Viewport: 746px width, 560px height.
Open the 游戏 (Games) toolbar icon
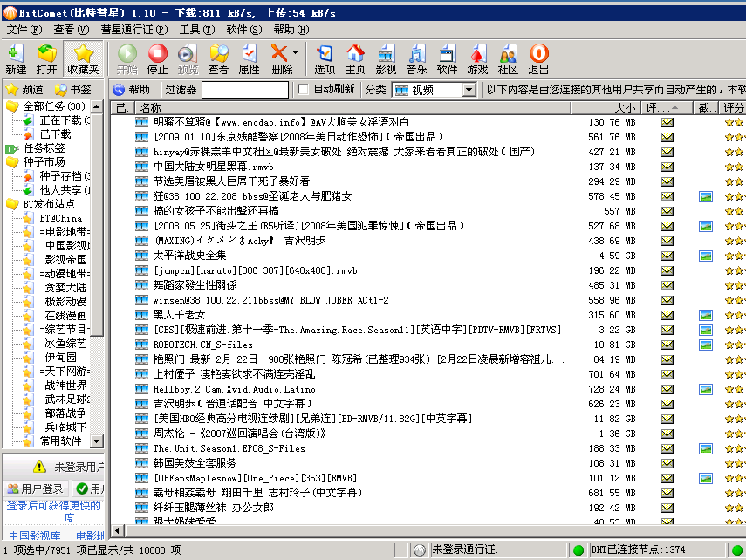click(477, 59)
